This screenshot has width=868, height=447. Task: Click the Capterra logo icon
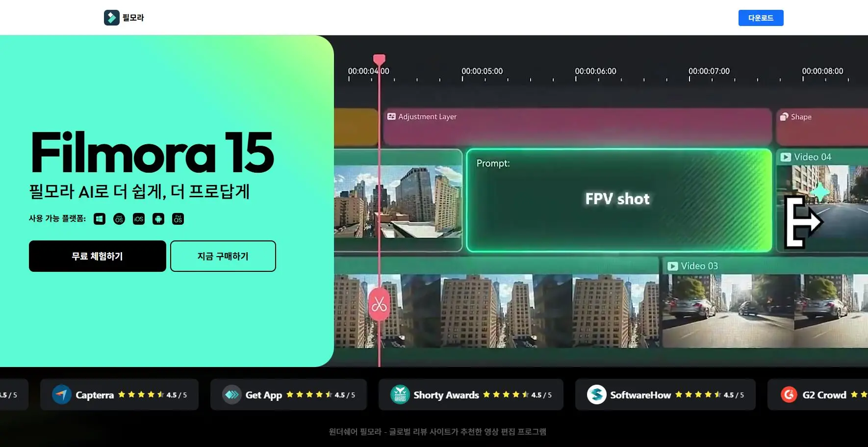[62, 394]
